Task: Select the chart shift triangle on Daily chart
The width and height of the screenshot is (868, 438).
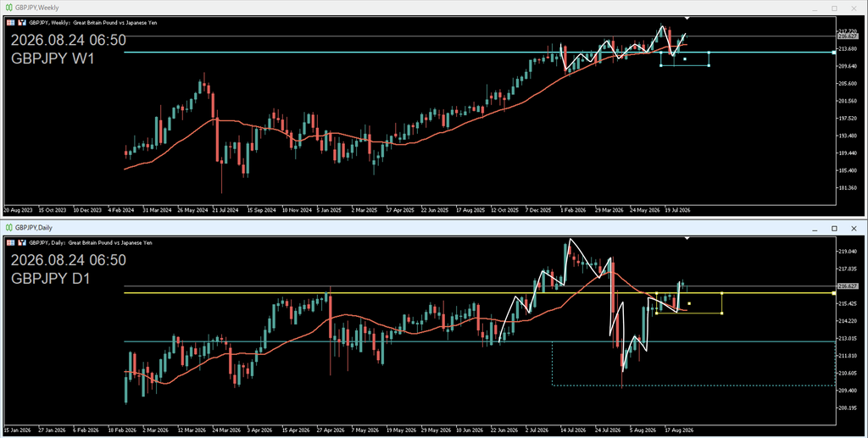Action: 687,238
